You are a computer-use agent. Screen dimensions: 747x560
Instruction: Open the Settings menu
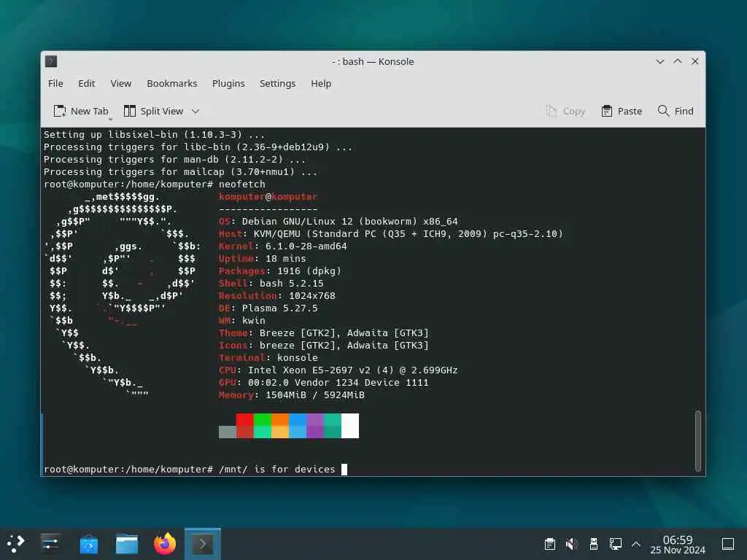(277, 83)
